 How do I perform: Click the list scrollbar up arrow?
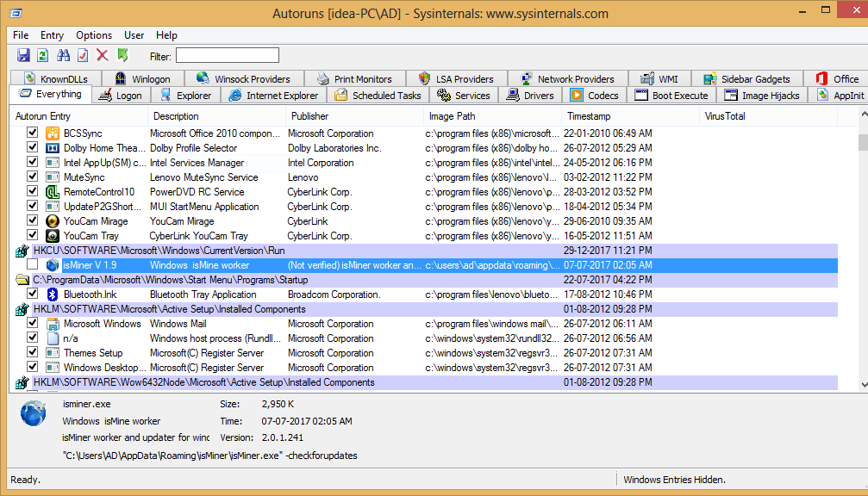[864, 114]
